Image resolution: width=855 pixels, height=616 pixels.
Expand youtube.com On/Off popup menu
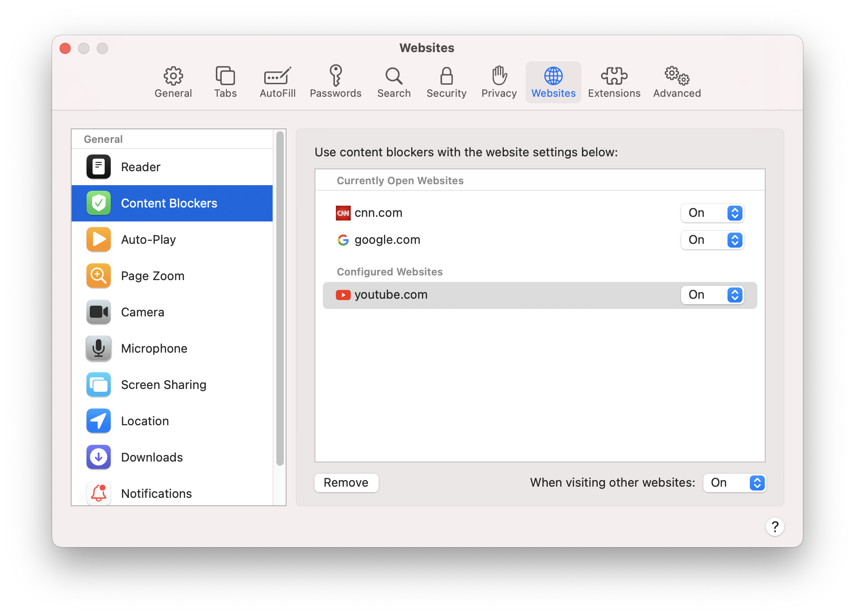[x=712, y=295]
